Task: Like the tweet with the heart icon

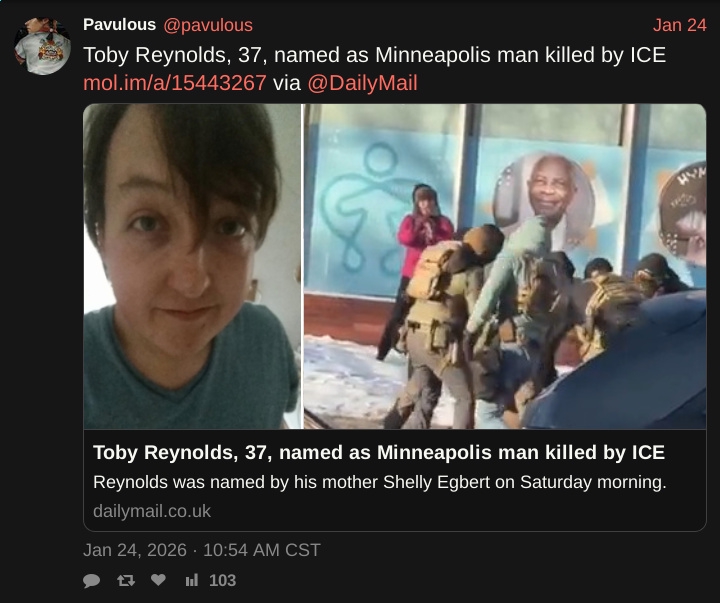Action: (x=158, y=580)
